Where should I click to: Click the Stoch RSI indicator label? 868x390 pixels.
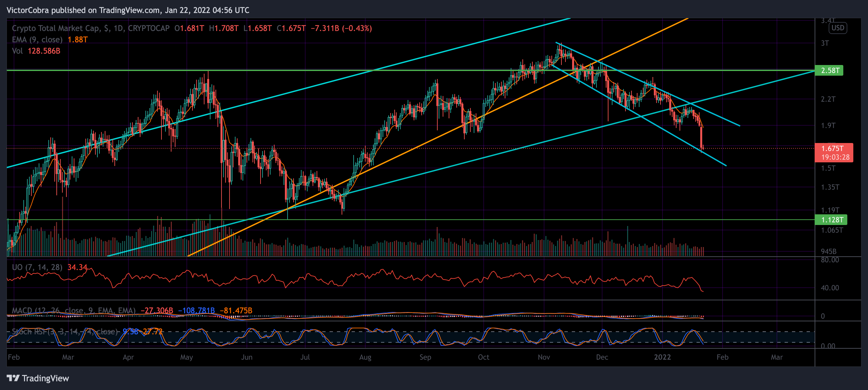(x=65, y=331)
